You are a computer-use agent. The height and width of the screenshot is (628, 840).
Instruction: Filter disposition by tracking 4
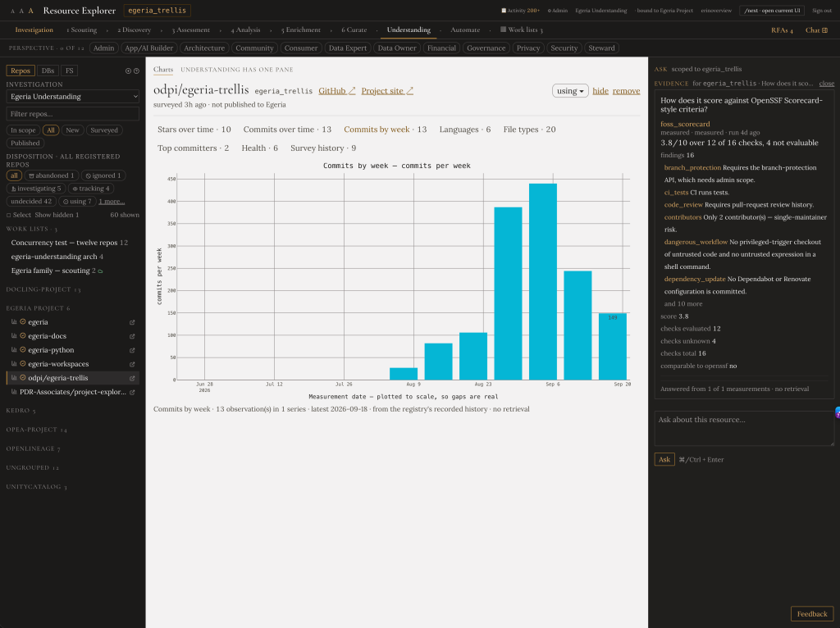(91, 189)
